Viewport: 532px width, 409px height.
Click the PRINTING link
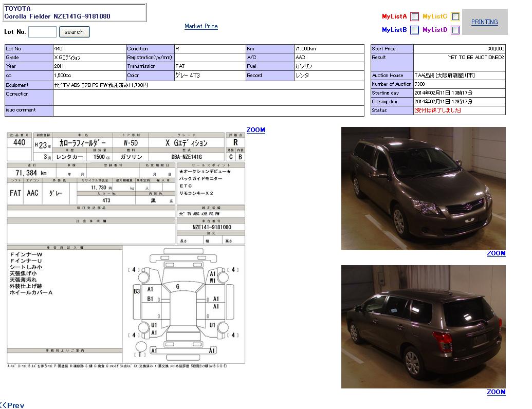(x=484, y=22)
